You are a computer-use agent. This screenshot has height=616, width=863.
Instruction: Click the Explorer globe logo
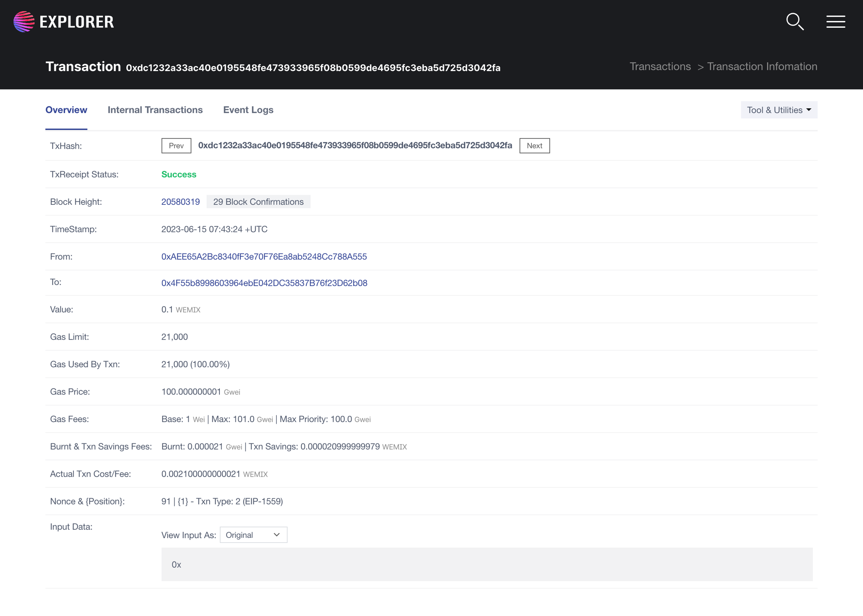24,22
